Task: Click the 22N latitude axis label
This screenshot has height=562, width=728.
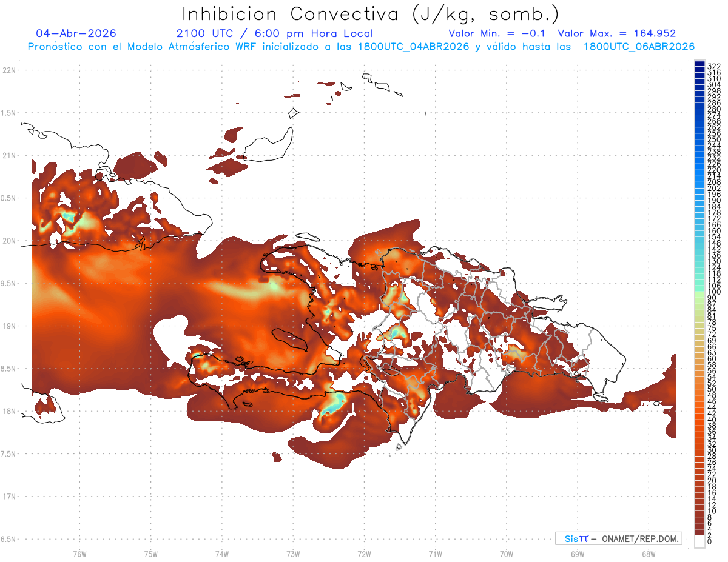Action: (9, 70)
